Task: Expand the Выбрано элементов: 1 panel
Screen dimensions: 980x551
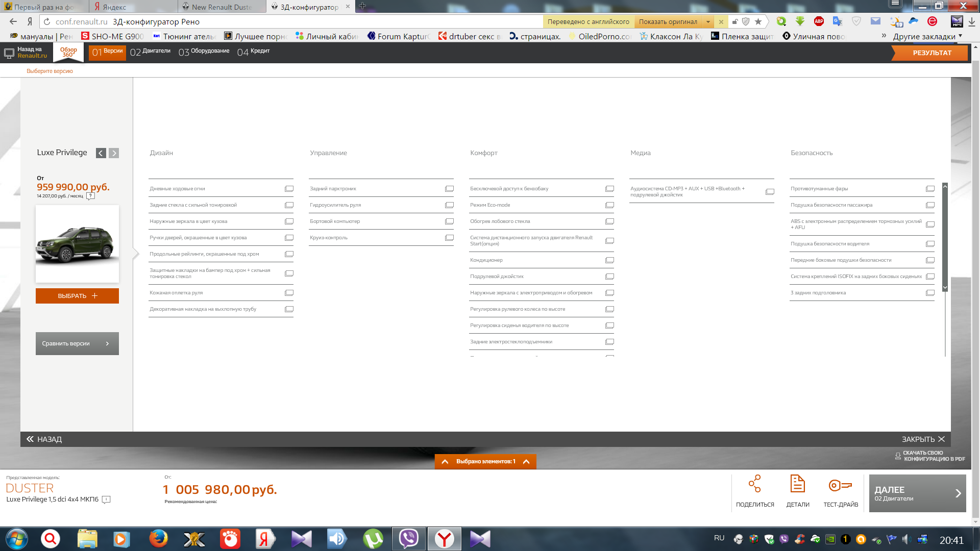Action: tap(485, 462)
